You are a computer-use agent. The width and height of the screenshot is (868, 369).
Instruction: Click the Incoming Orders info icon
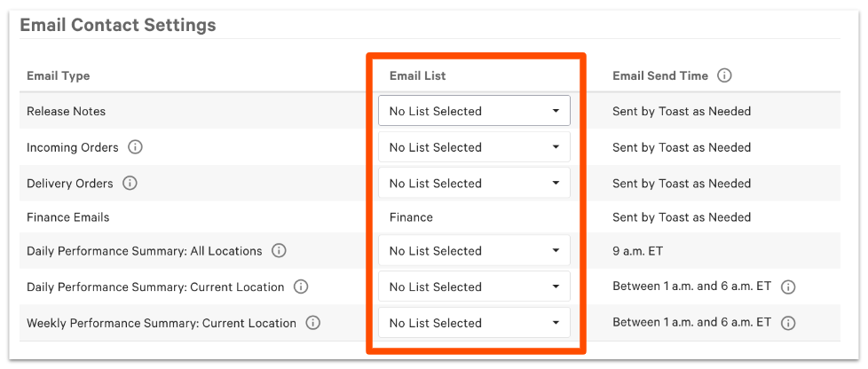[136, 147]
